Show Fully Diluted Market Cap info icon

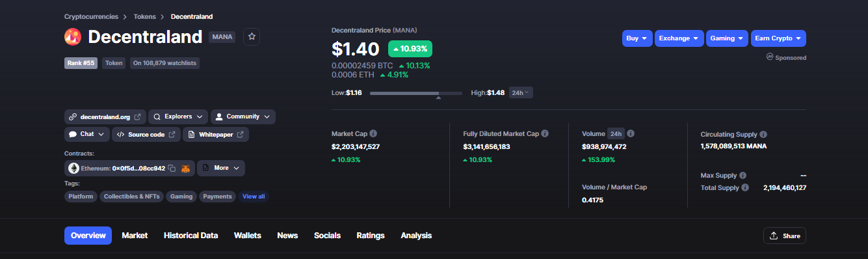click(x=545, y=133)
